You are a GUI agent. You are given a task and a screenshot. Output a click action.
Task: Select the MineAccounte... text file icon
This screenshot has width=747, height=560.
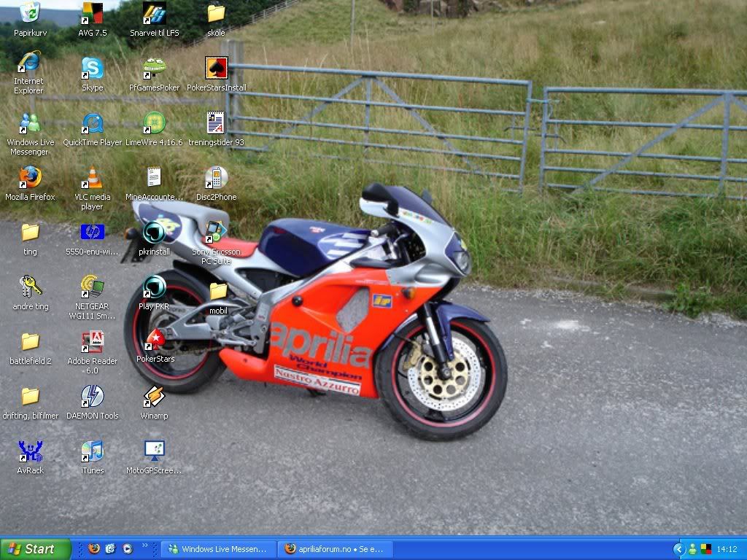point(154,177)
